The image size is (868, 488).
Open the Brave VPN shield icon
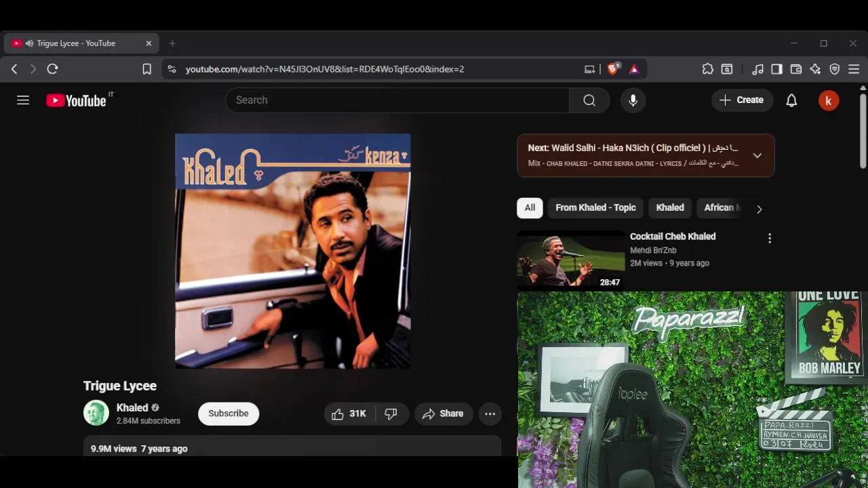pos(835,69)
